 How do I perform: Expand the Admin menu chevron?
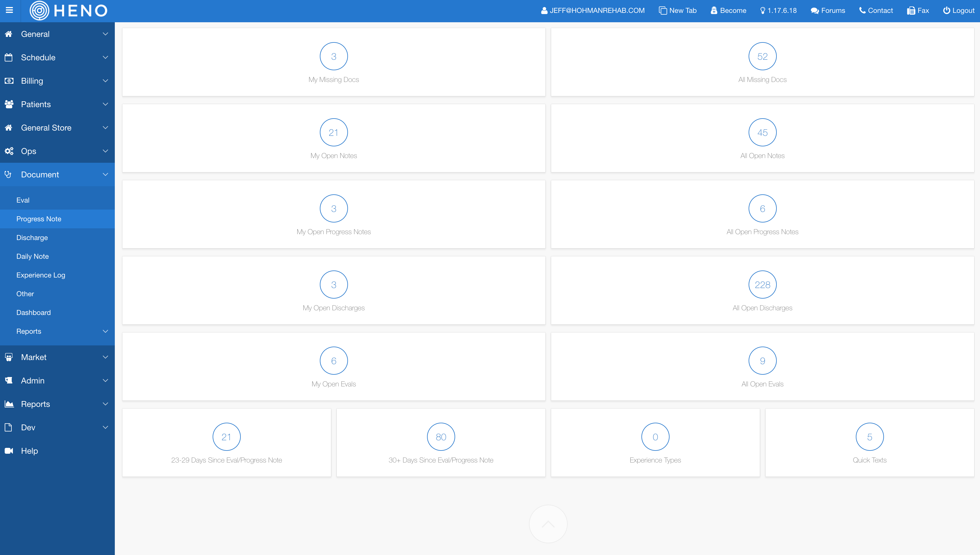(x=105, y=381)
